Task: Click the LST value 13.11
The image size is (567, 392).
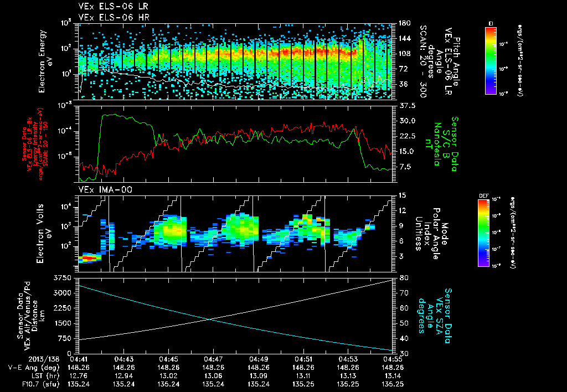Action: 303,376
